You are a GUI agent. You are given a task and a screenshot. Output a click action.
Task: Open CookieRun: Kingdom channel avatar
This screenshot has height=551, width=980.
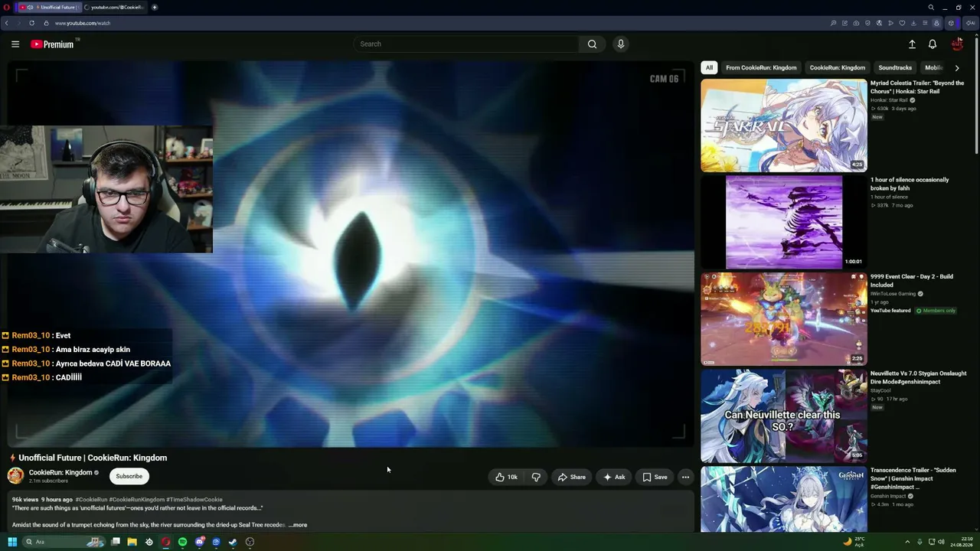click(x=15, y=476)
